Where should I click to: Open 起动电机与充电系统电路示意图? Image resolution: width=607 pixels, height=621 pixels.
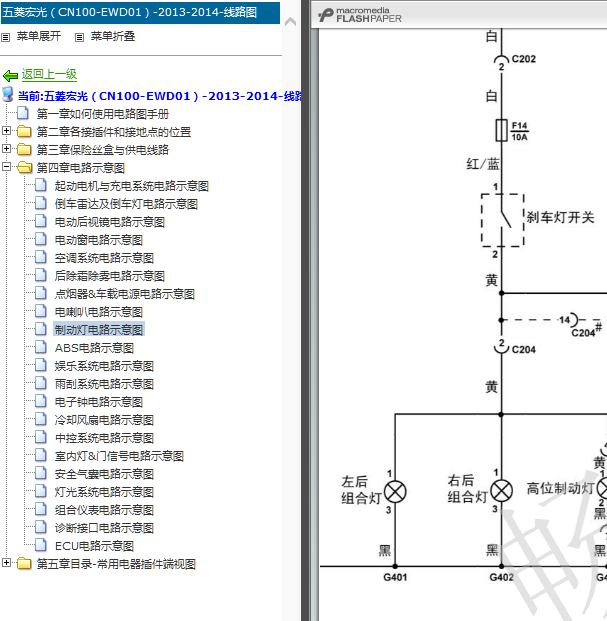[131, 186]
